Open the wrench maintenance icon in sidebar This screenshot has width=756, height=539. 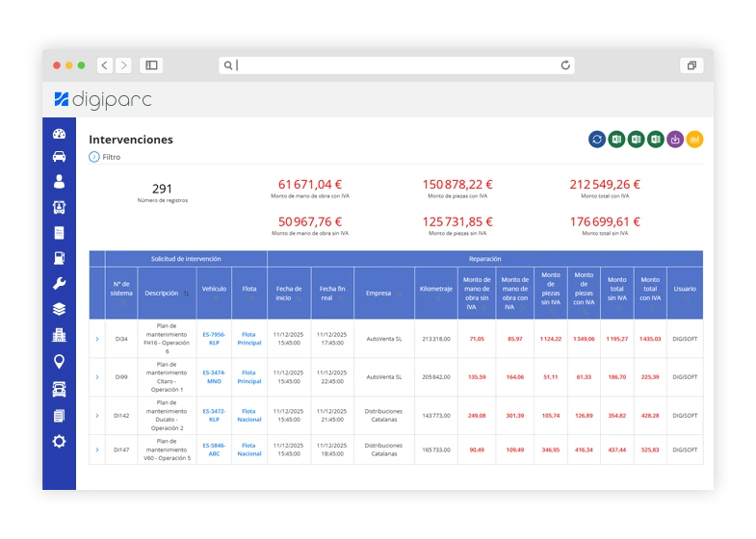pyautogui.click(x=59, y=284)
